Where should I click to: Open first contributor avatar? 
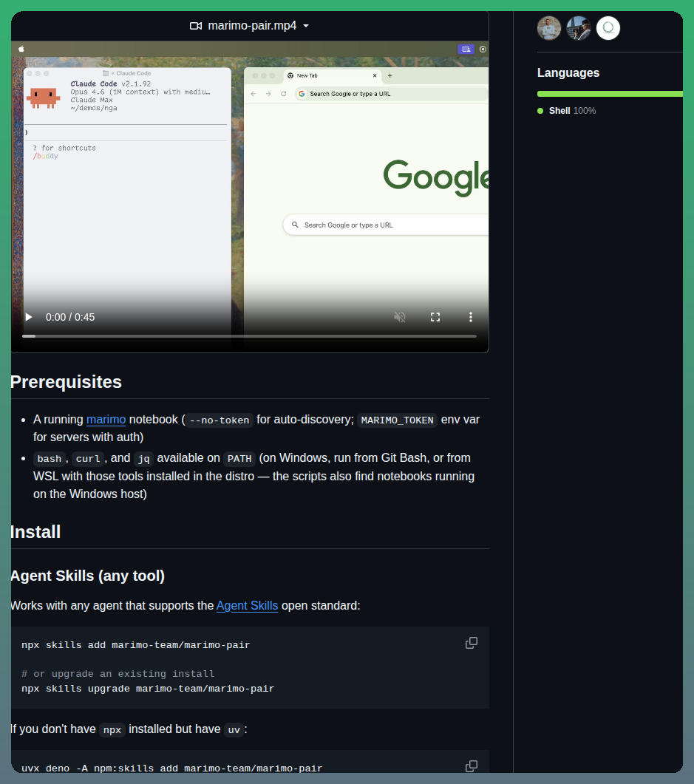pyautogui.click(x=549, y=28)
